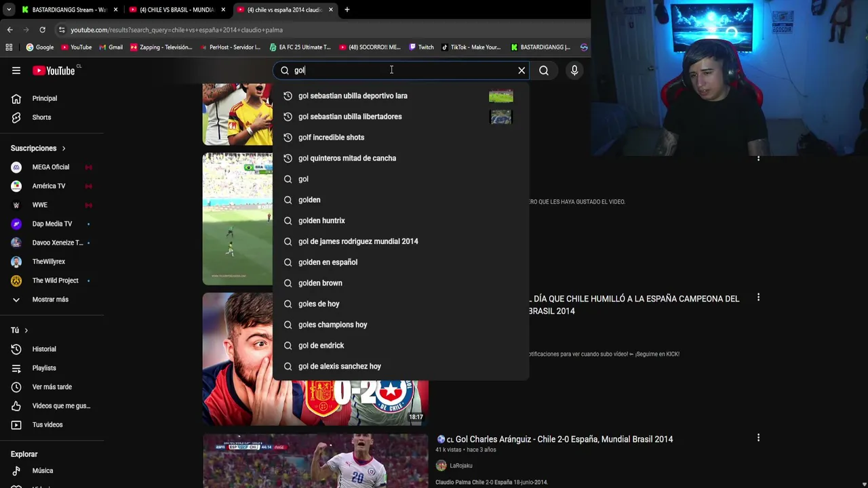This screenshot has width=868, height=488.
Task: Open options for Chile humilló España video
Action: tap(758, 298)
